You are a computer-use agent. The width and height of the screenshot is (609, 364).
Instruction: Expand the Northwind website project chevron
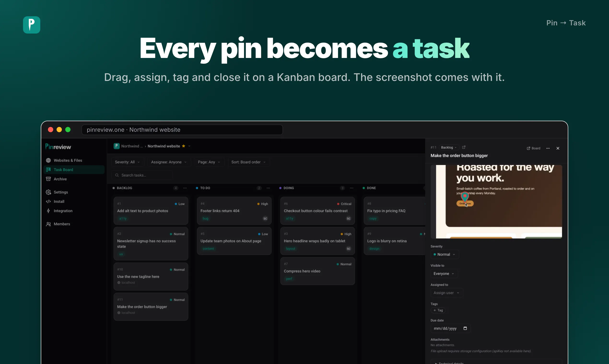(189, 146)
